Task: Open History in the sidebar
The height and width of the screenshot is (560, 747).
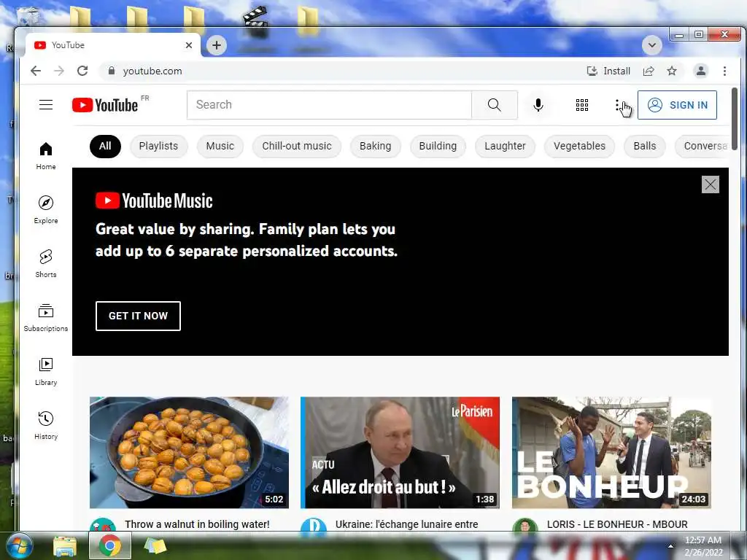Action: 46,426
